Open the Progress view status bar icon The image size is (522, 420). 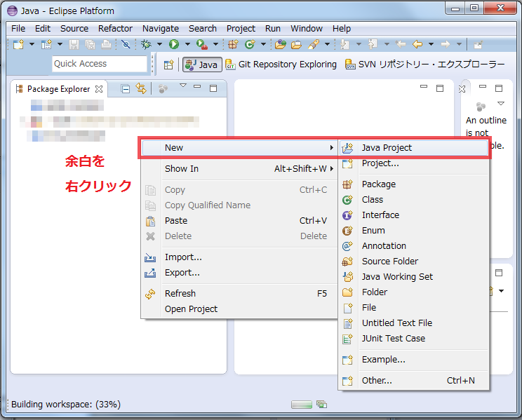click(x=321, y=405)
